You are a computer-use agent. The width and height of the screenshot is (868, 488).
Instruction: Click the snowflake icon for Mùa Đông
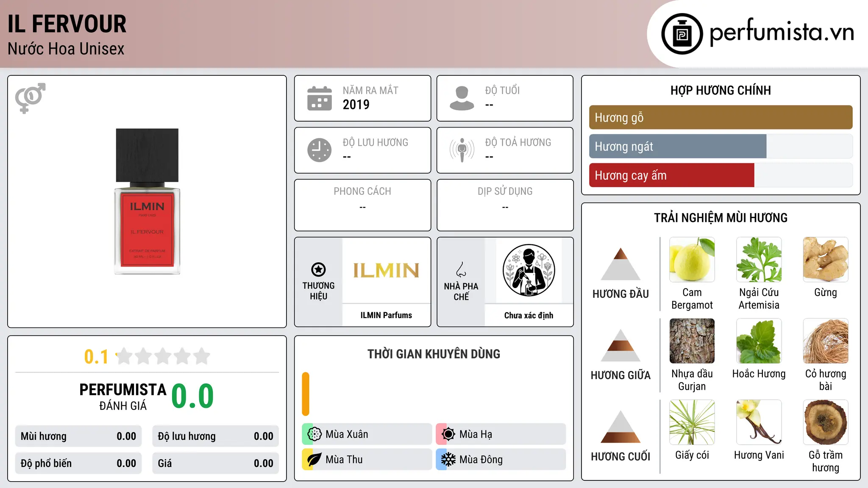[x=448, y=460]
